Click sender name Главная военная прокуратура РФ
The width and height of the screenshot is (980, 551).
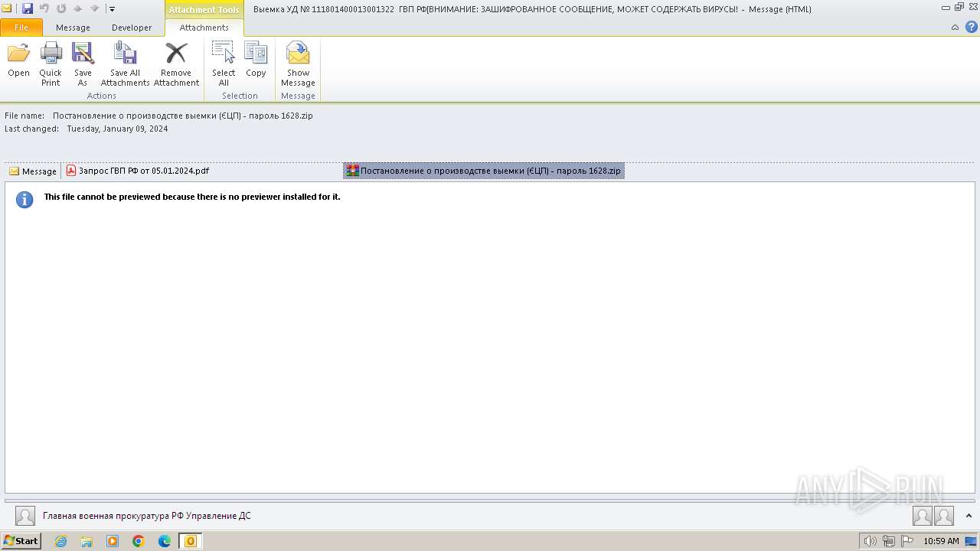tap(146, 516)
